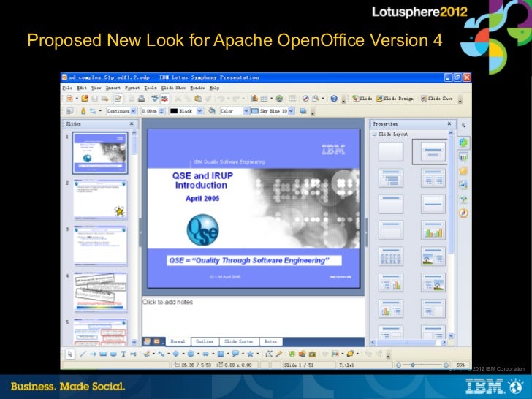
Task: Open the Insert menu
Action: coord(113,88)
